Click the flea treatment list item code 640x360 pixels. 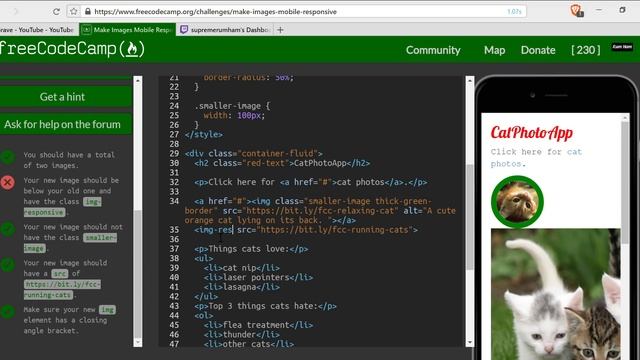coord(258,325)
